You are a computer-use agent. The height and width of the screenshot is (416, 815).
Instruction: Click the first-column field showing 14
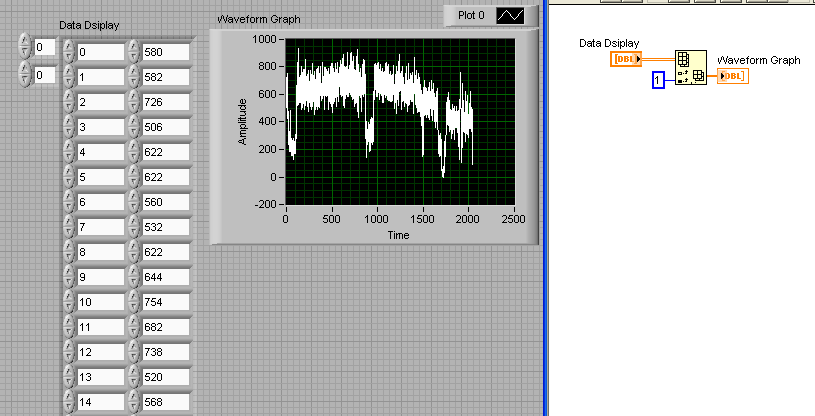click(101, 401)
